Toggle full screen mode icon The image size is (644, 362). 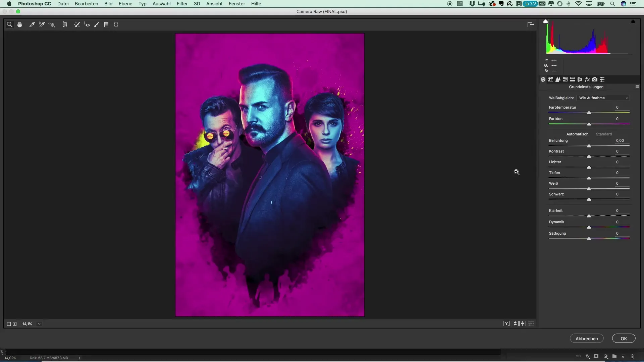pyautogui.click(x=531, y=24)
